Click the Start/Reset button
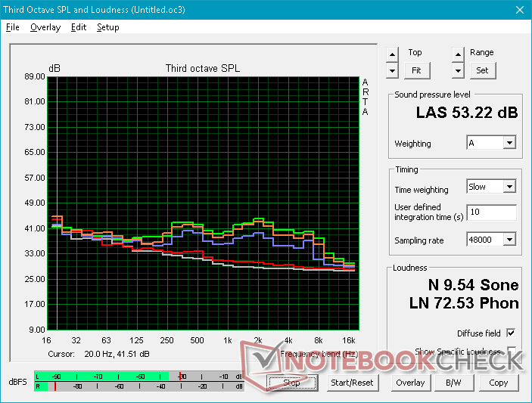The height and width of the screenshot is (403, 532). (352, 383)
